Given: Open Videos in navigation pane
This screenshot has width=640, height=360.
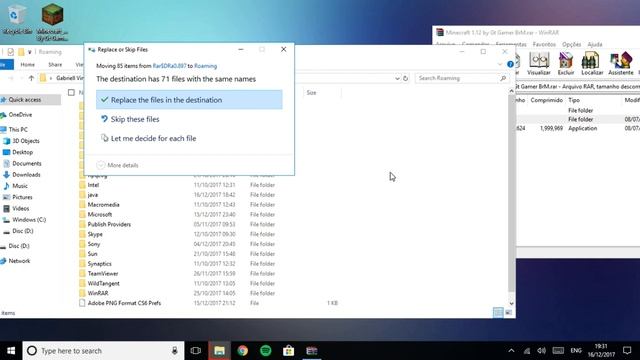Looking at the screenshot, I should coord(20,208).
